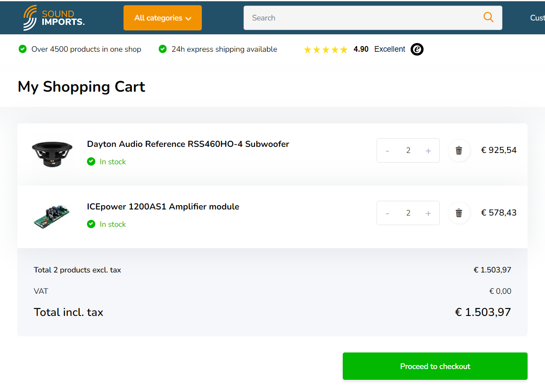
Task: Click the quantity field for Dayton subwoofer
Action: pos(408,150)
